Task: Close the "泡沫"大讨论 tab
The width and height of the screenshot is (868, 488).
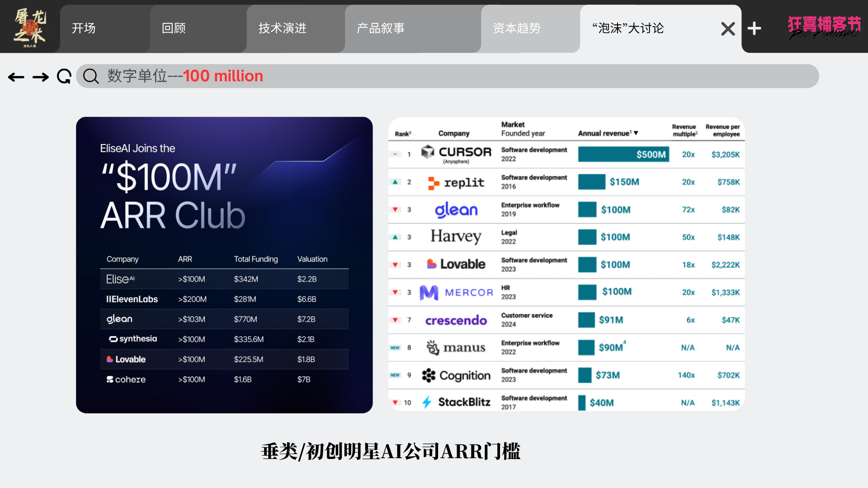Action: click(x=728, y=29)
